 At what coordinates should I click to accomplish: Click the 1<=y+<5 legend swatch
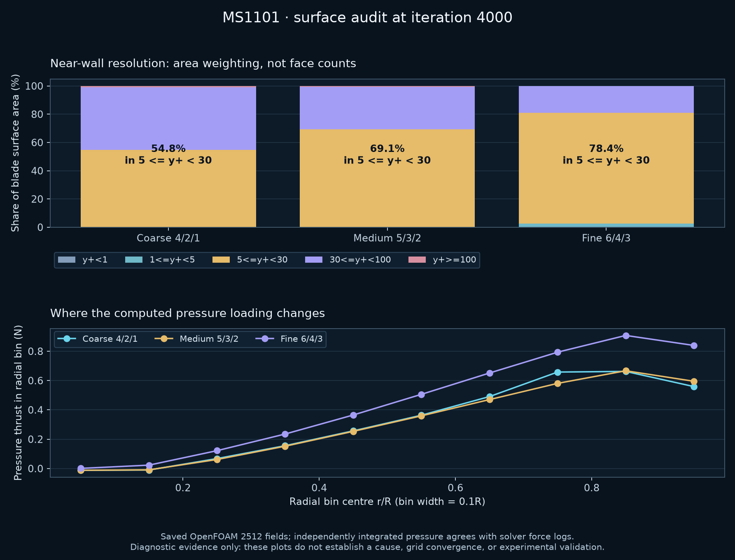(134, 260)
